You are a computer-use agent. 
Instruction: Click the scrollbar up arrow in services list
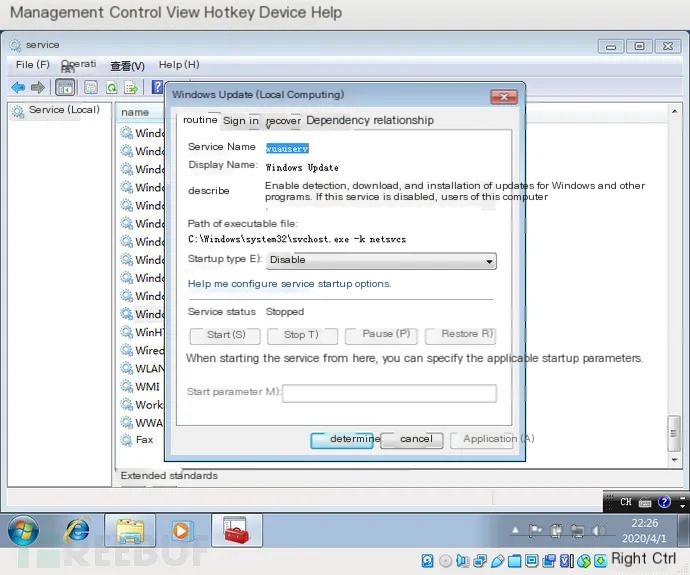pyautogui.click(x=674, y=111)
